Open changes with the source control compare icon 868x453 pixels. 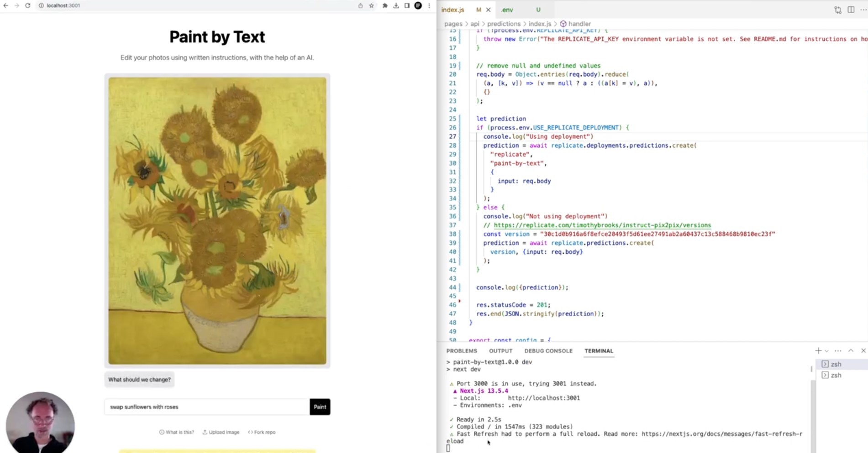coord(838,10)
